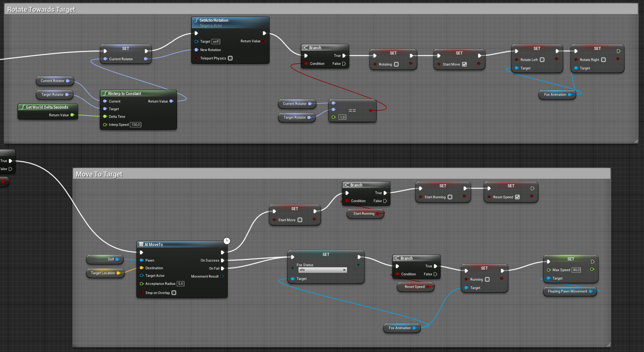Click the Return Value pin of RInterp to Constant
Image resolution: width=644 pixels, height=352 pixels.
[x=171, y=101]
